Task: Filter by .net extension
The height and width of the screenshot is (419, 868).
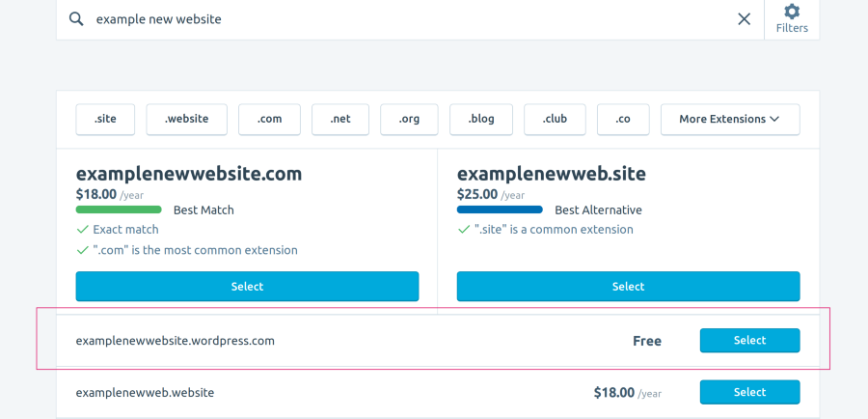Action: pos(340,119)
